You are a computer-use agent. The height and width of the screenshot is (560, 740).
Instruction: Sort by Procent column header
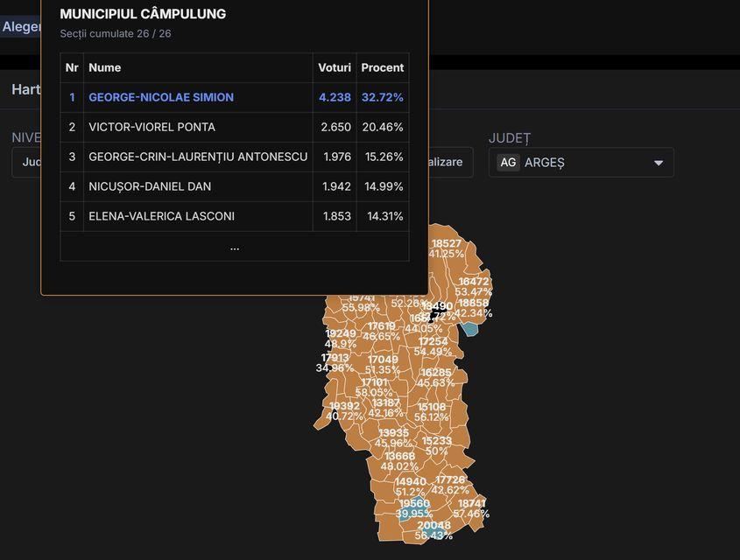382,67
